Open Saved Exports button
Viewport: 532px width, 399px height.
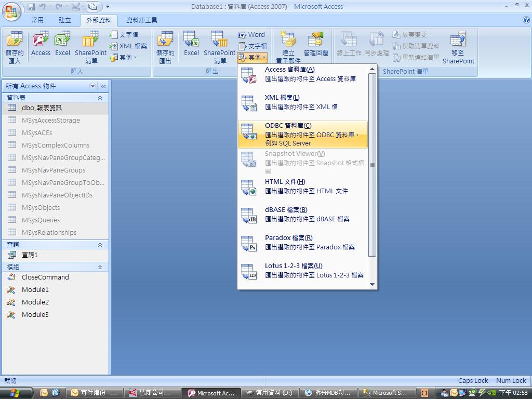point(165,47)
